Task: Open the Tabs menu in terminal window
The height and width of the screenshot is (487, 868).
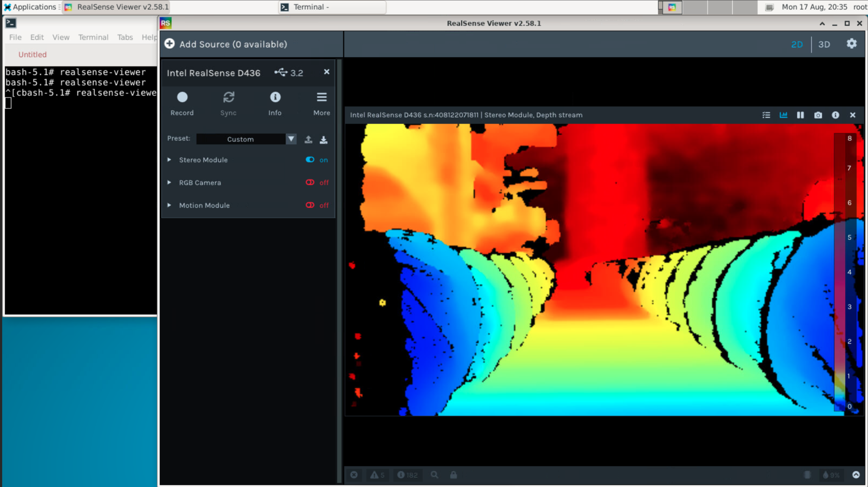Action: coord(125,37)
